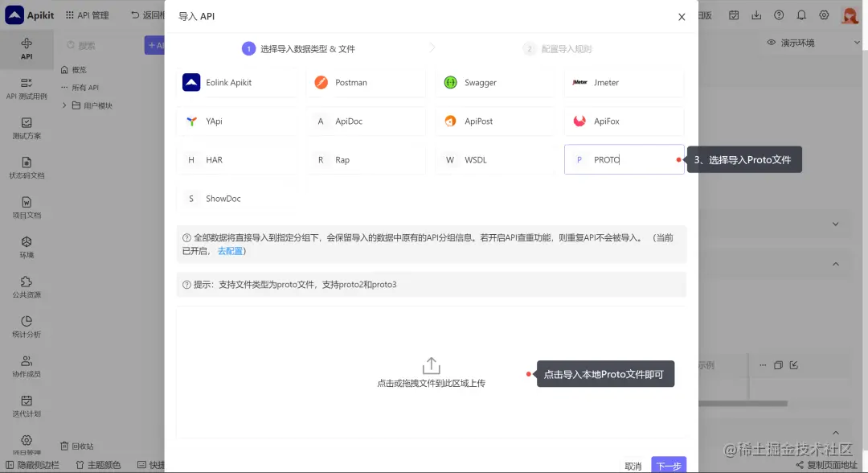Open 回收站
Image resolution: width=868 pixels, height=473 pixels.
(x=77, y=446)
